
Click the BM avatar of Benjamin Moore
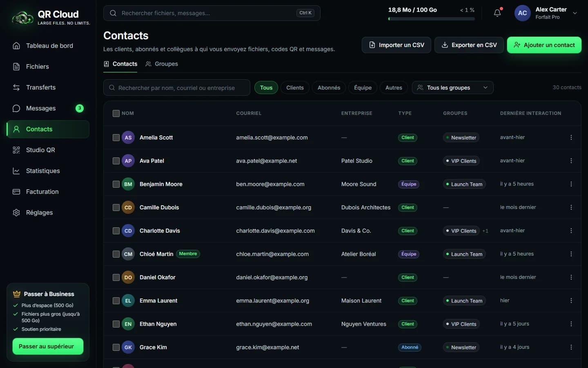[128, 184]
